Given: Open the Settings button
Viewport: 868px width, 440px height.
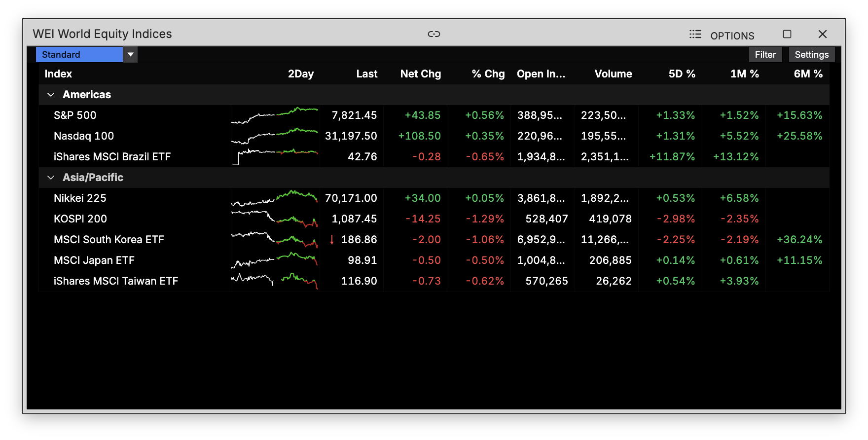Looking at the screenshot, I should 812,55.
